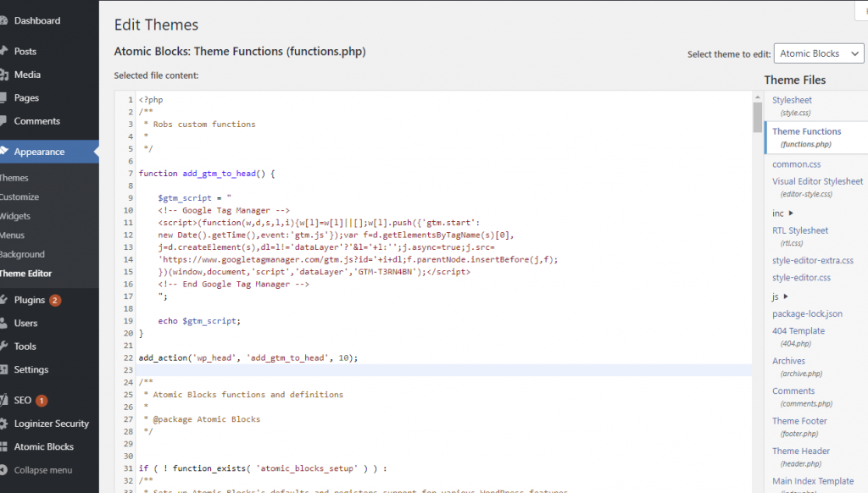The width and height of the screenshot is (868, 493).
Task: Open the Customize submenu item
Action: tap(19, 197)
